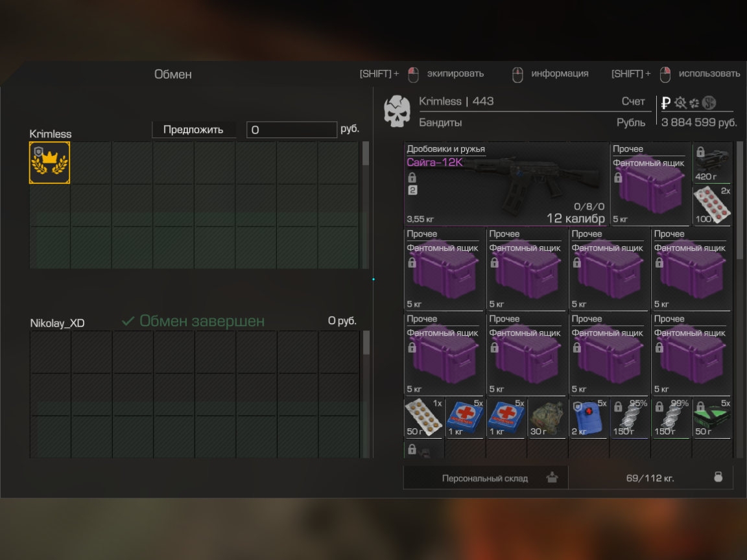Select the ruble currency icon
This screenshot has height=560, width=747.
point(666,102)
